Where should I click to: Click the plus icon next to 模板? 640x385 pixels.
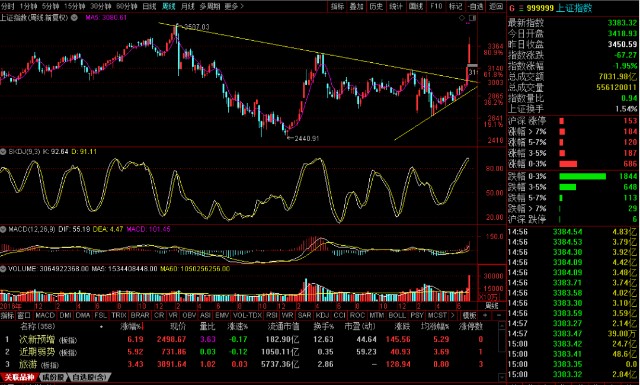click(485, 316)
